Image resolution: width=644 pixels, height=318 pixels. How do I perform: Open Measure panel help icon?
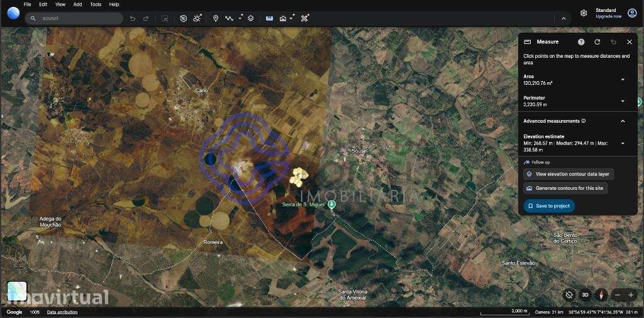coord(581,42)
